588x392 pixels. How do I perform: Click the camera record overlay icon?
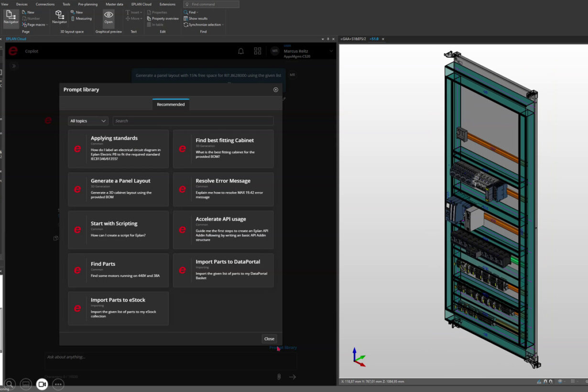click(42, 384)
